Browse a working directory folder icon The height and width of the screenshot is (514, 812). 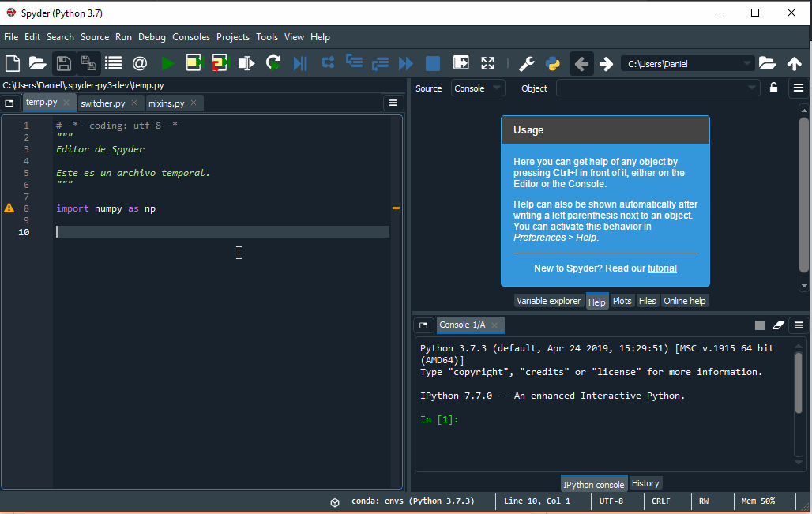coord(767,64)
